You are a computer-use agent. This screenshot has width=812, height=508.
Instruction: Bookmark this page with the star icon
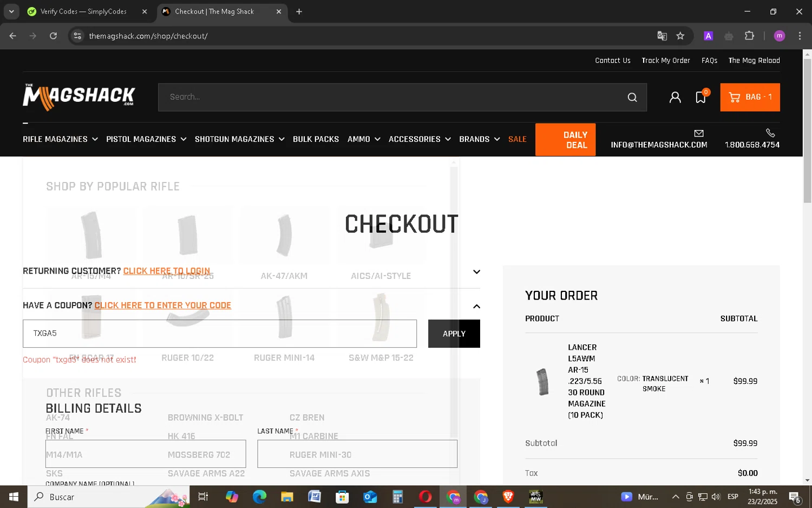click(x=680, y=36)
